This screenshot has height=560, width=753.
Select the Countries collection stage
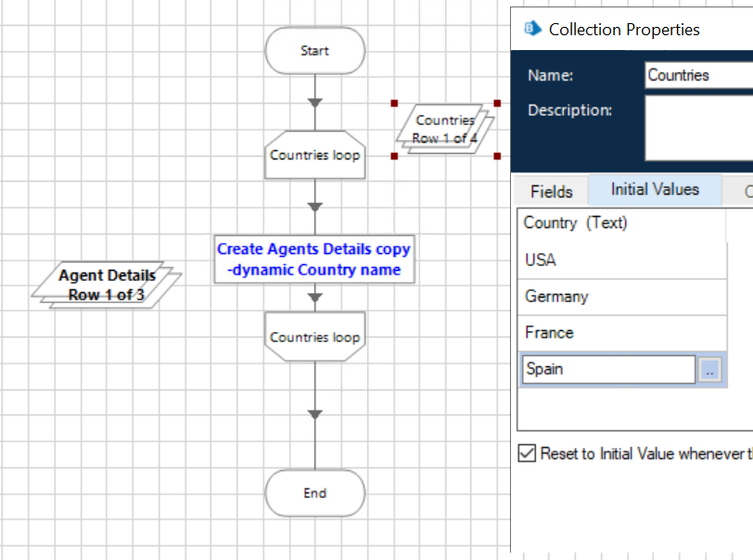[x=445, y=129]
